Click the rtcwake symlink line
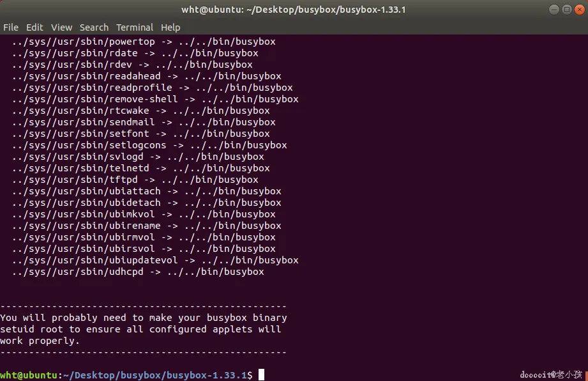 pos(140,111)
